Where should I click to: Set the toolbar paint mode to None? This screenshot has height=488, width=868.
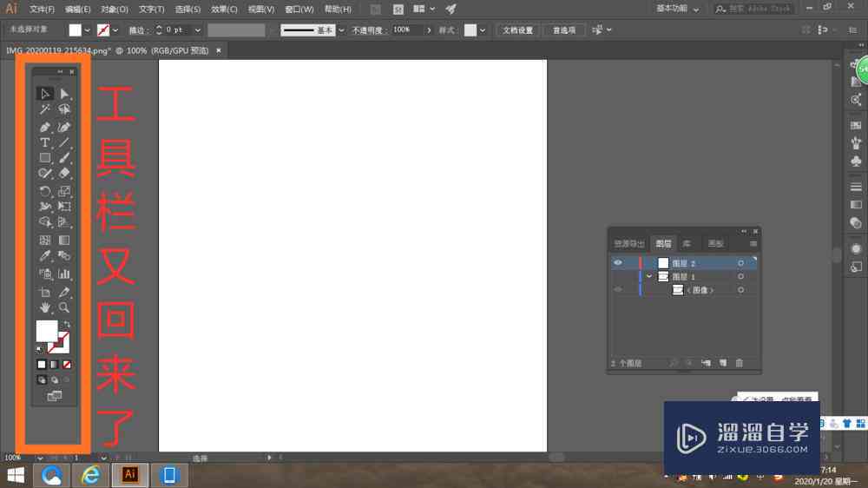pos(67,365)
